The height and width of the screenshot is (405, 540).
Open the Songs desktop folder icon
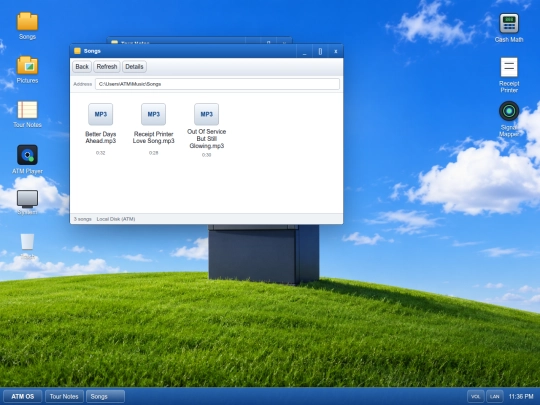pos(27,26)
